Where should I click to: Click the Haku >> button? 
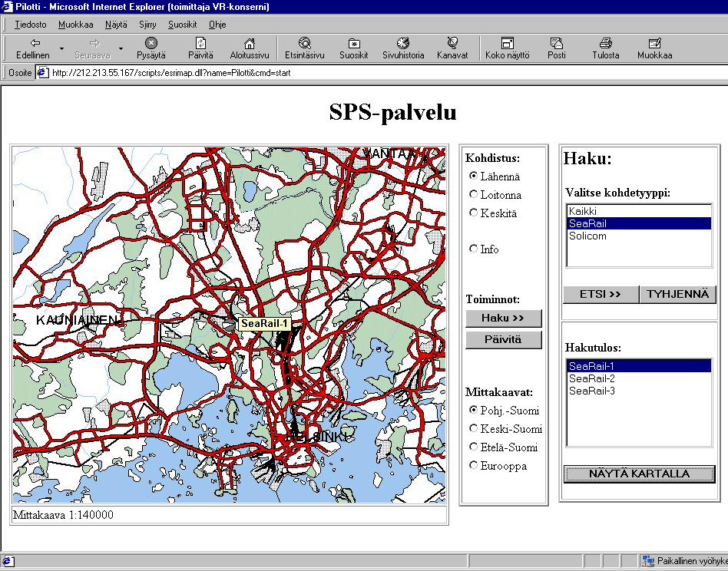(x=503, y=319)
